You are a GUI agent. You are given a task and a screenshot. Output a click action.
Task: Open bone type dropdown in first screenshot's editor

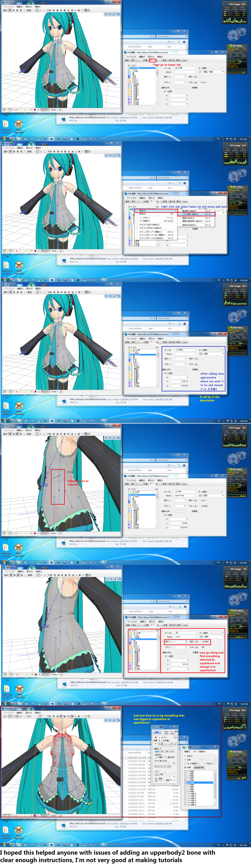(x=211, y=72)
